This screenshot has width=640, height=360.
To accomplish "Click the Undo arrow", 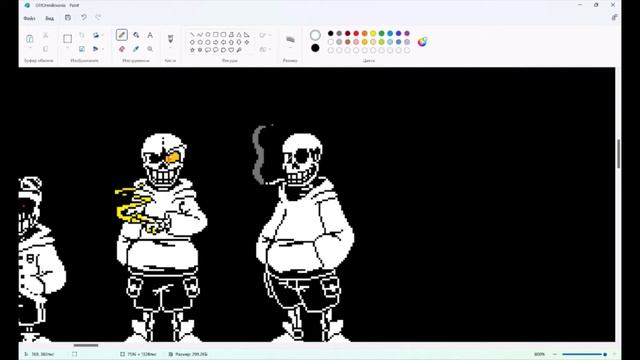I will [x=84, y=18].
